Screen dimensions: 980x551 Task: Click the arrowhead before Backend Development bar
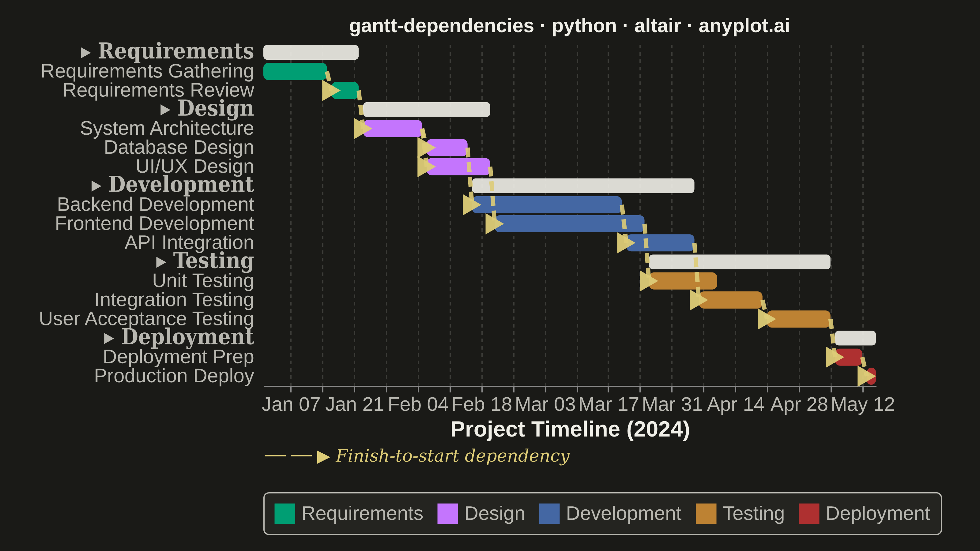471,204
